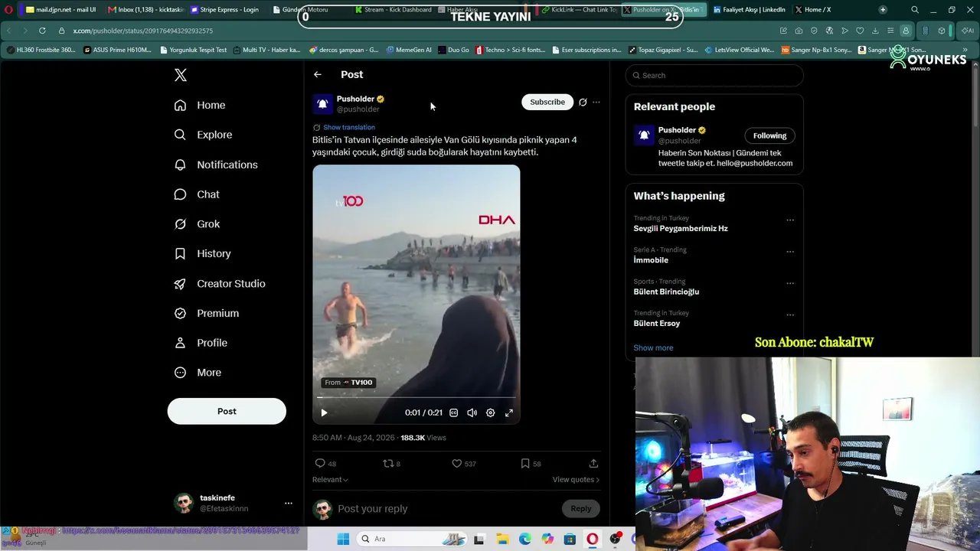
Task: Click the Subscribe button on Pusholder post
Action: (x=547, y=102)
